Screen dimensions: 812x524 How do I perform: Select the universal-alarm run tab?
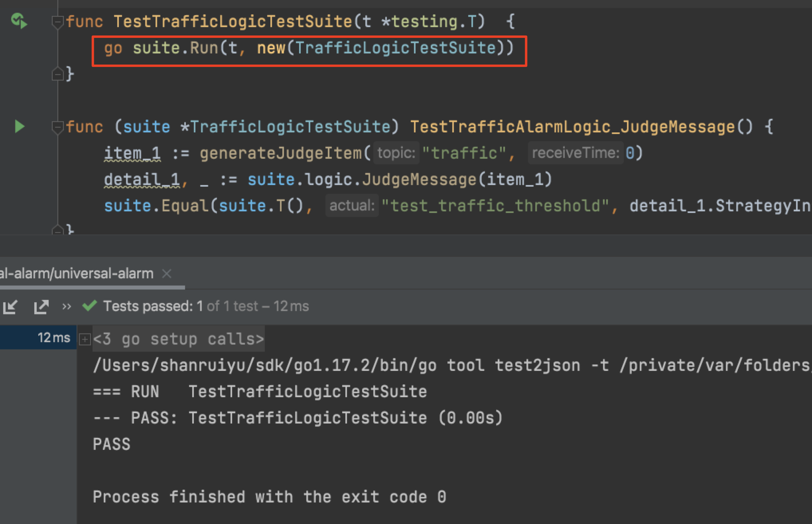pos(77,274)
